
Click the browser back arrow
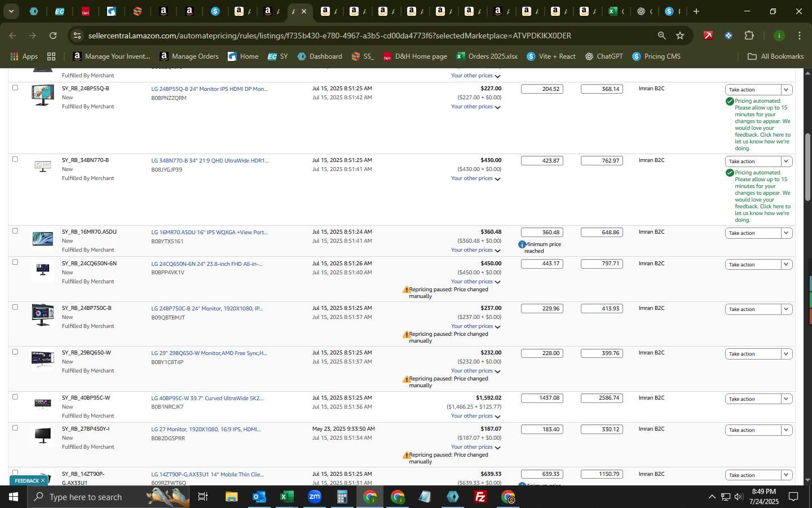[x=12, y=36]
